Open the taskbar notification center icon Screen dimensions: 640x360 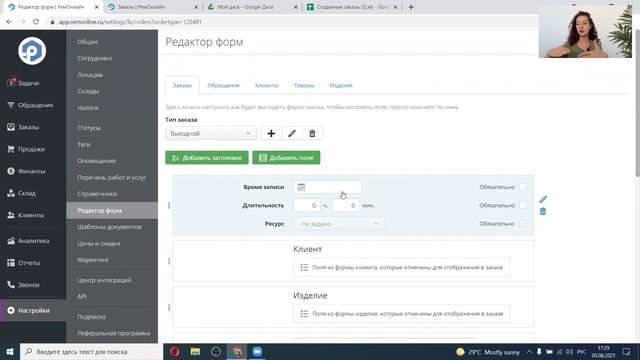627,351
